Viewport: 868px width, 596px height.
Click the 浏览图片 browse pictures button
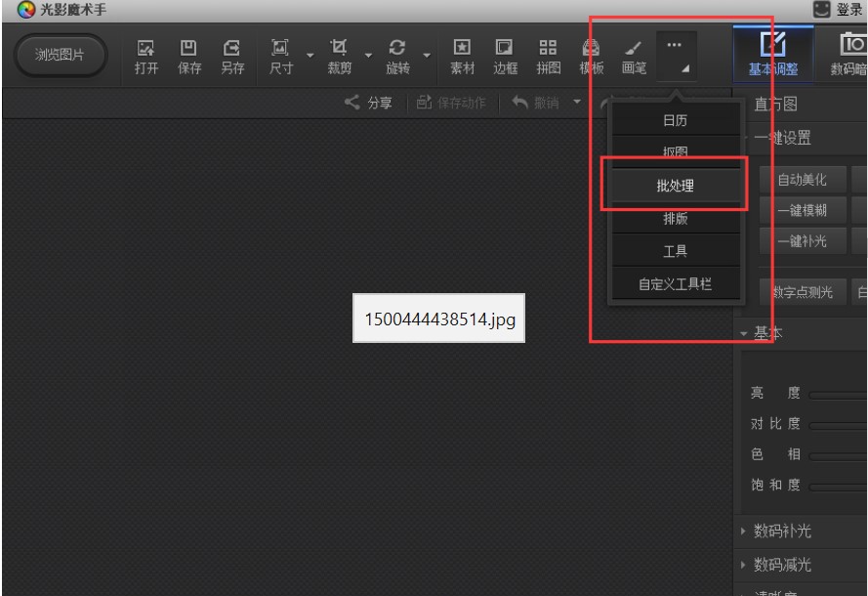[61, 55]
